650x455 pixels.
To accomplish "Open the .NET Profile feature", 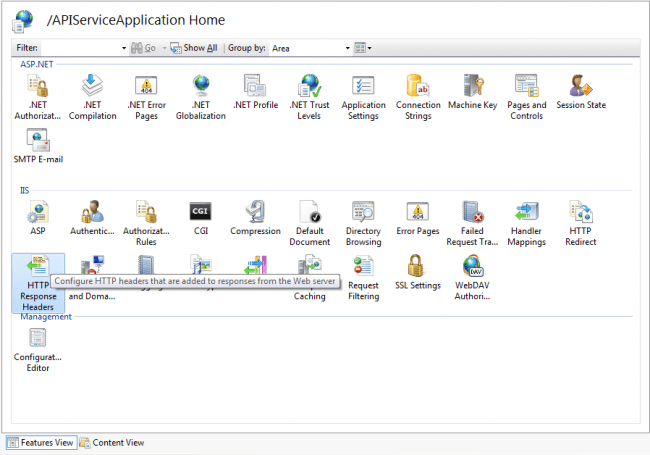I will click(x=255, y=92).
